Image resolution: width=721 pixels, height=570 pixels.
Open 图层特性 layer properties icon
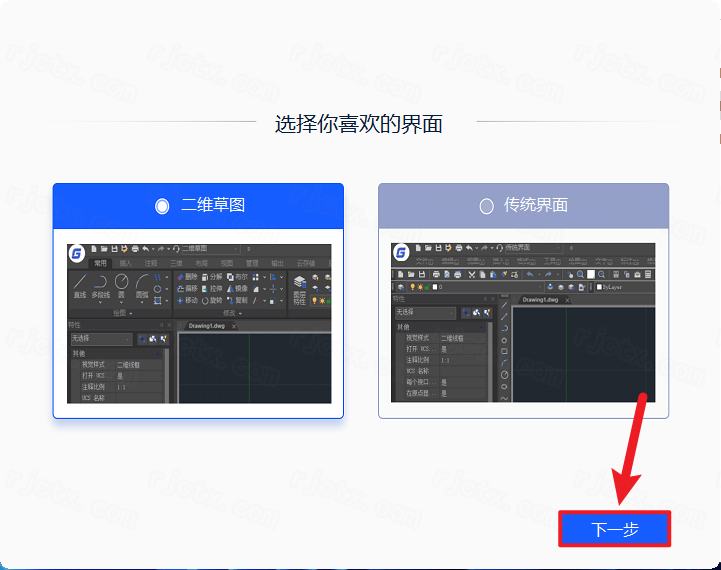pyautogui.click(x=300, y=285)
